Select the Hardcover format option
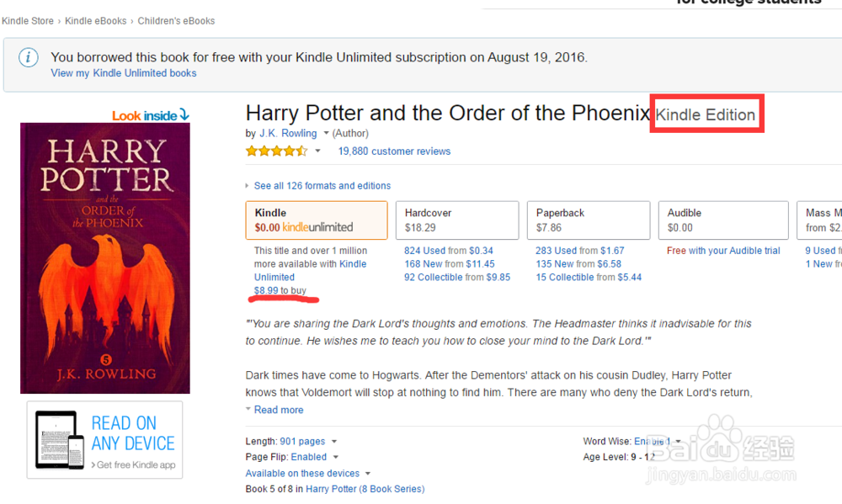The width and height of the screenshot is (842, 504). (x=457, y=220)
